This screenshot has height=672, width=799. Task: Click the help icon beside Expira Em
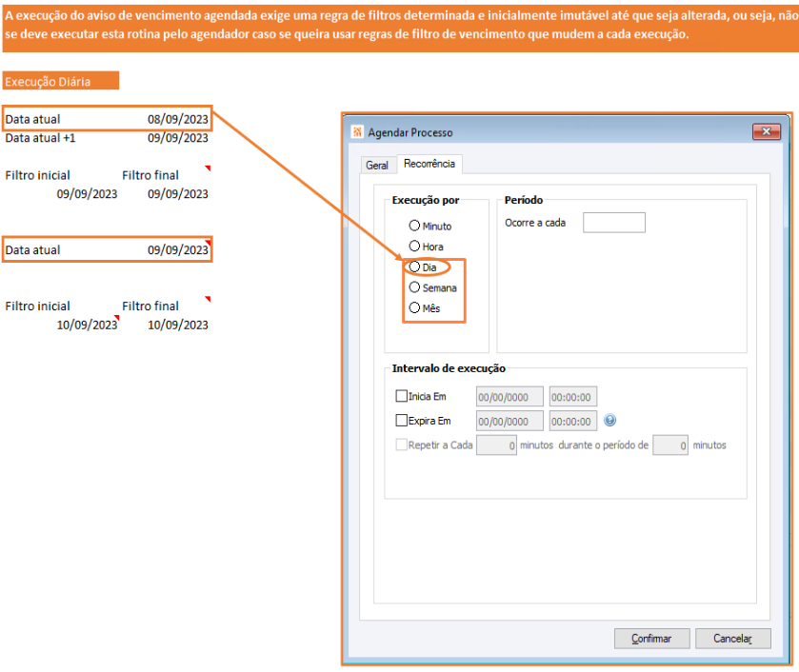[609, 421]
